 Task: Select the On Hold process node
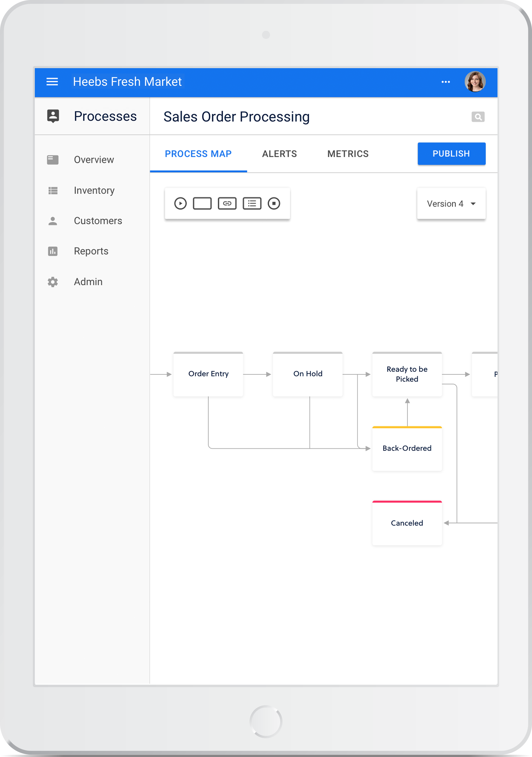coord(308,374)
